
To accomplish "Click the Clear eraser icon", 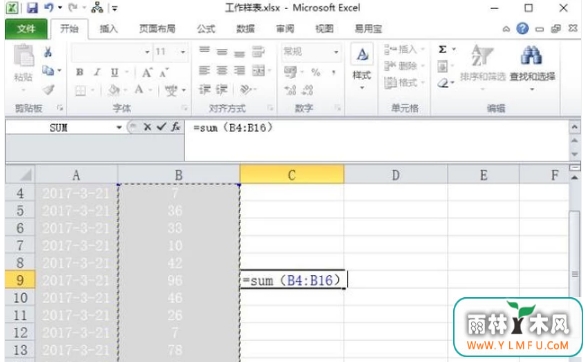I will pos(443,83).
